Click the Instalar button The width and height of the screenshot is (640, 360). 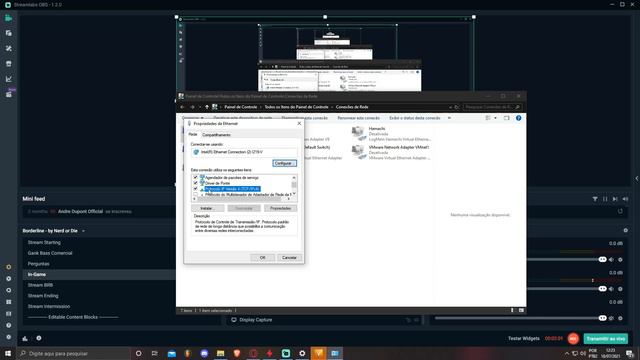coord(207,209)
